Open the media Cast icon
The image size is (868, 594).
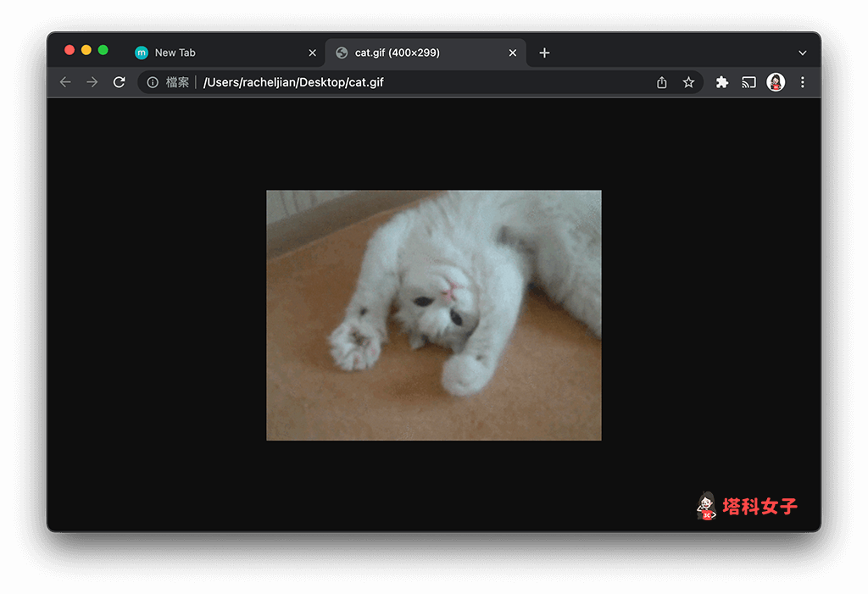(x=748, y=82)
